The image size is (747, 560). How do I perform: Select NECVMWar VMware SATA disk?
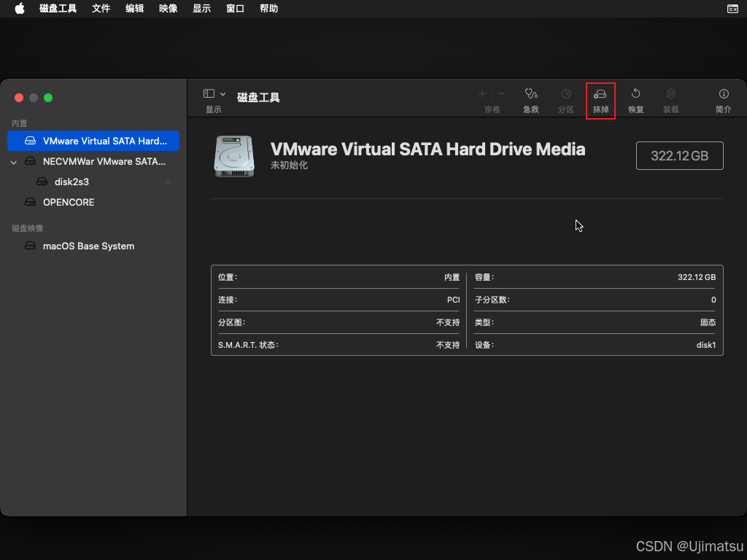[x=93, y=161]
